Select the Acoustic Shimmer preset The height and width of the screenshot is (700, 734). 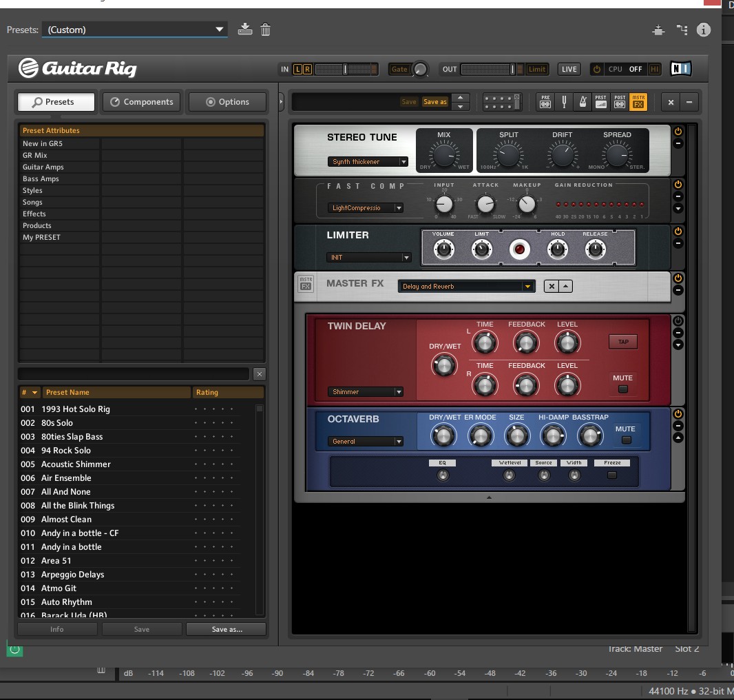[76, 464]
